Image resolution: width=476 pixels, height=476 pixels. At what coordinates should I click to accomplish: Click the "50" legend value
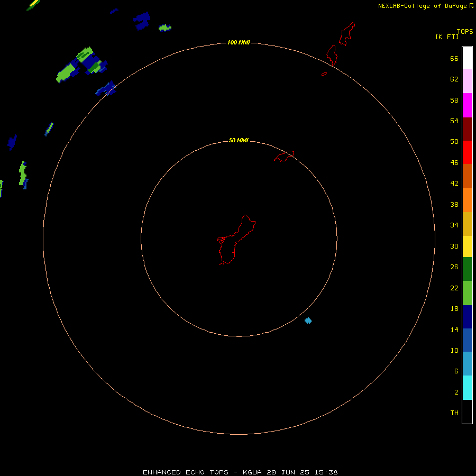click(454, 142)
